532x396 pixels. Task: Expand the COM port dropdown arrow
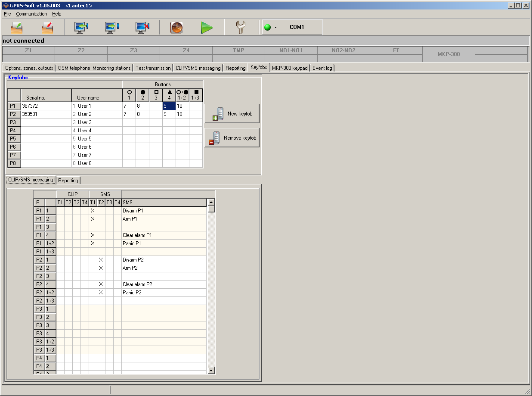point(275,27)
